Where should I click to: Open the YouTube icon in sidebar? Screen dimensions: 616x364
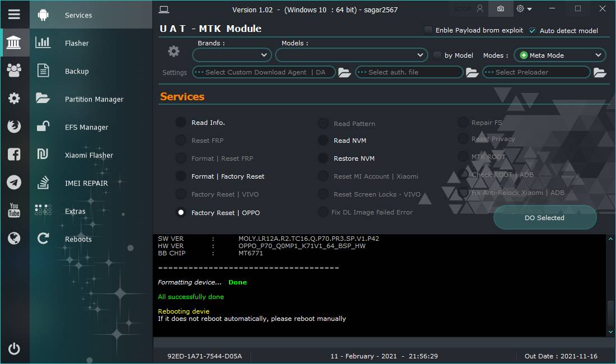pyautogui.click(x=14, y=210)
